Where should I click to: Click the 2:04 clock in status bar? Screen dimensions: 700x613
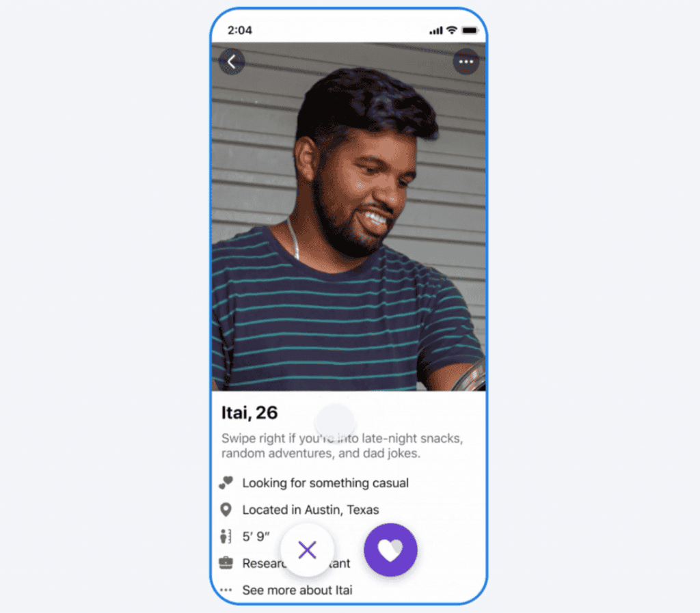click(240, 30)
